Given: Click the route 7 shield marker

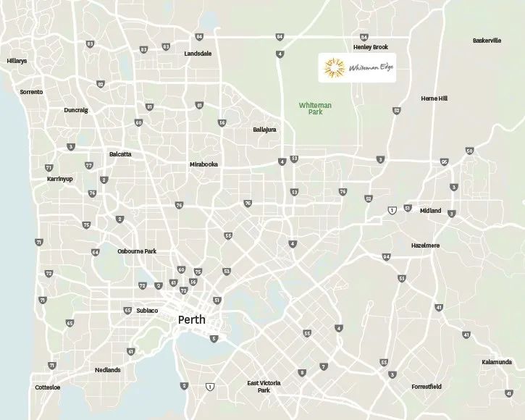Looking at the screenshot, I should click(324, 366).
